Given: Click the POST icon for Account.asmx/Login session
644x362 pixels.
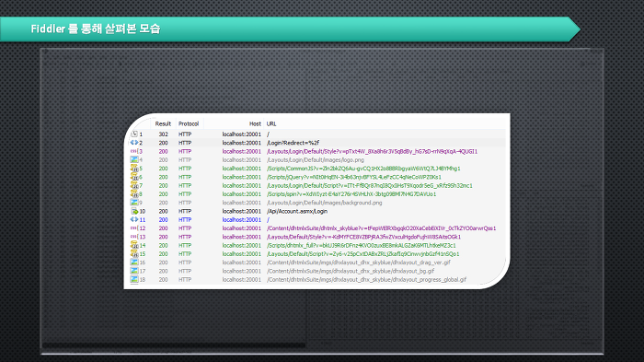Looking at the screenshot, I should pos(134,211).
